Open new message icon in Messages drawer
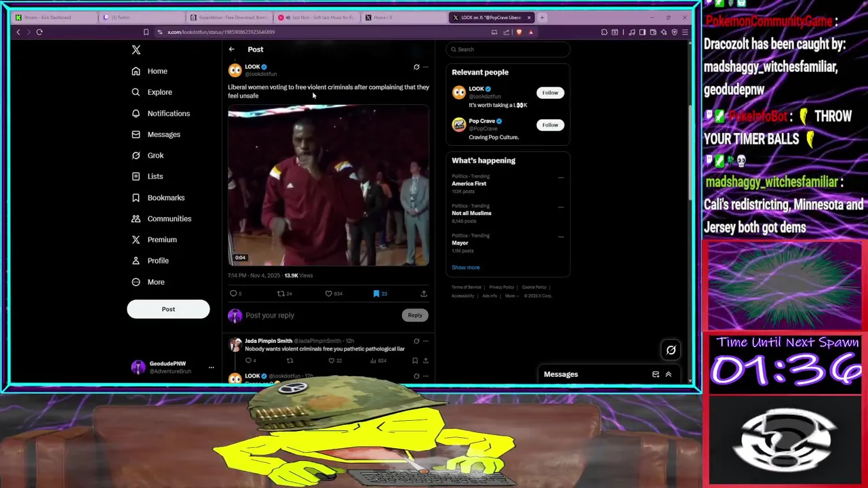Viewport: 868px width, 488px height. tap(656, 374)
